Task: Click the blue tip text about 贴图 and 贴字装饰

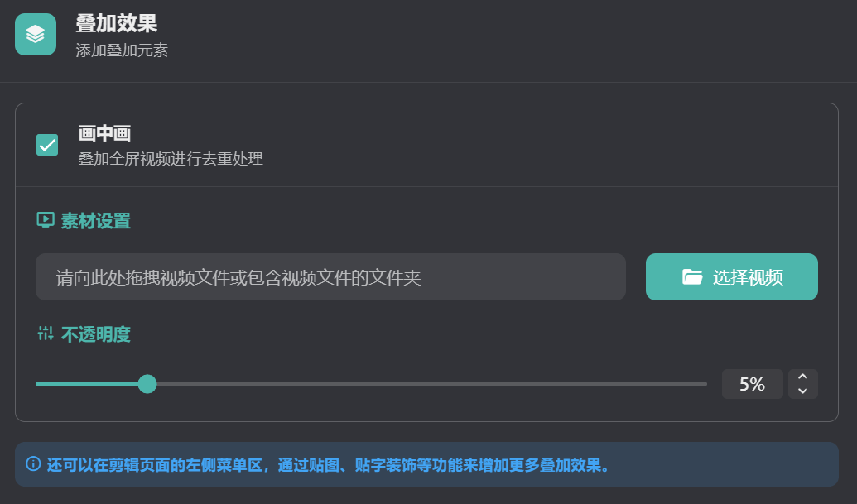Action: click(x=328, y=464)
